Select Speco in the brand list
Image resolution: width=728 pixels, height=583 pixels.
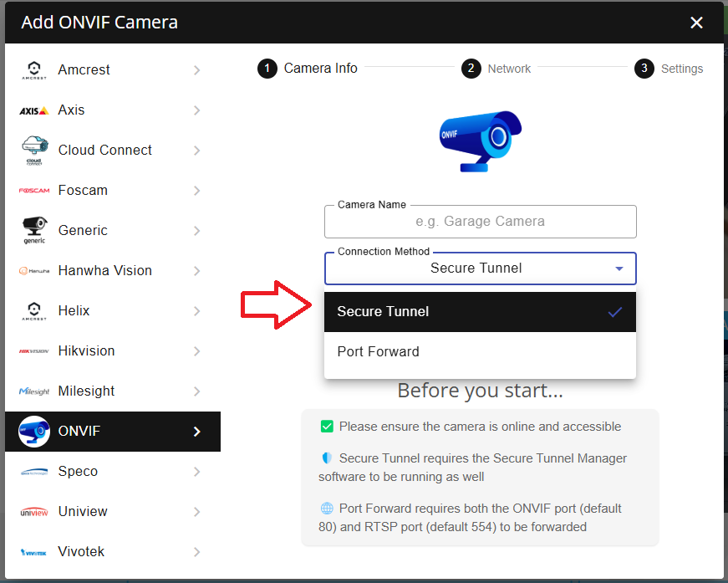(113, 472)
